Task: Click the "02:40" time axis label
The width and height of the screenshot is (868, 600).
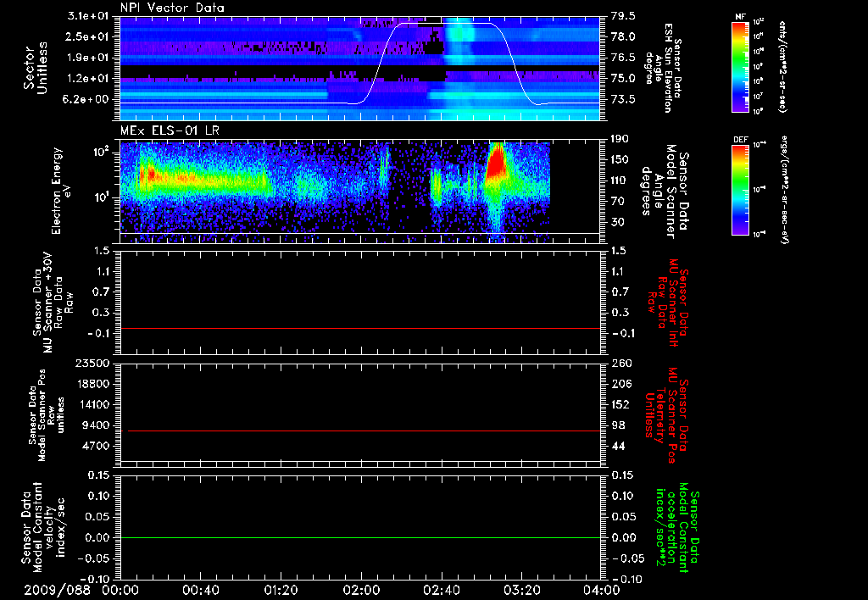Action: pos(441,590)
